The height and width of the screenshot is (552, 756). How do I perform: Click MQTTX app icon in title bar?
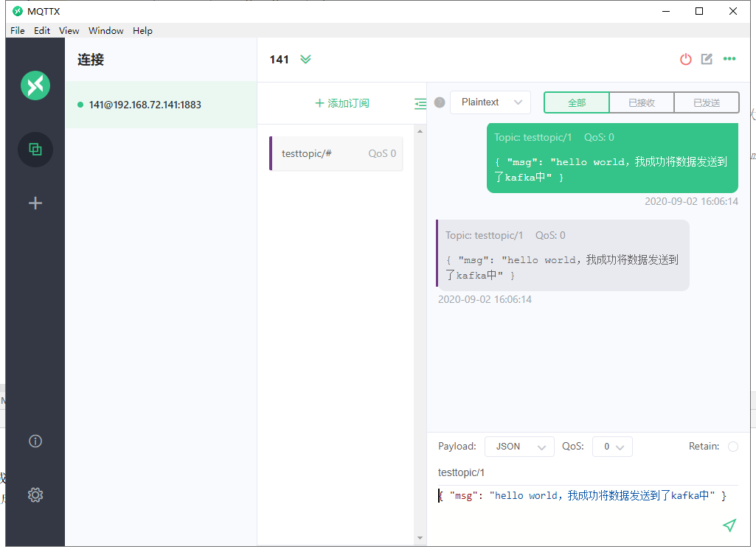18,11
